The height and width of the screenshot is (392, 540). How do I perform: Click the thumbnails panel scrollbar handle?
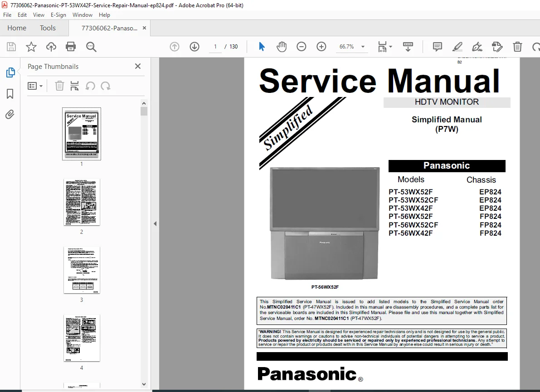tap(144, 111)
